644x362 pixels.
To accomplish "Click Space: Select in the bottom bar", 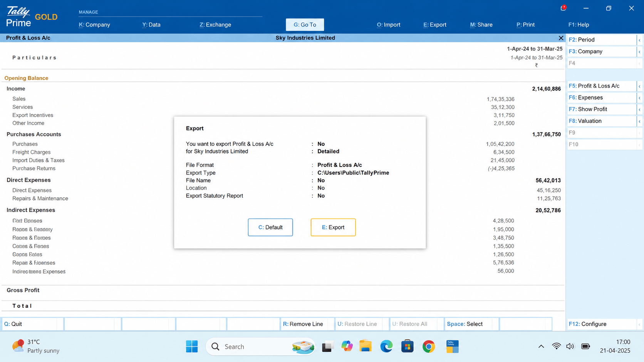I will point(471,324).
